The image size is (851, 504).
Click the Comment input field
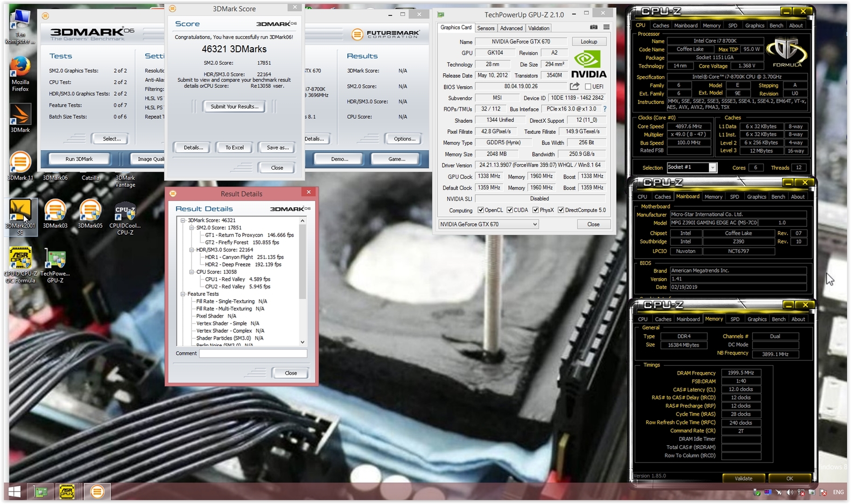(253, 354)
